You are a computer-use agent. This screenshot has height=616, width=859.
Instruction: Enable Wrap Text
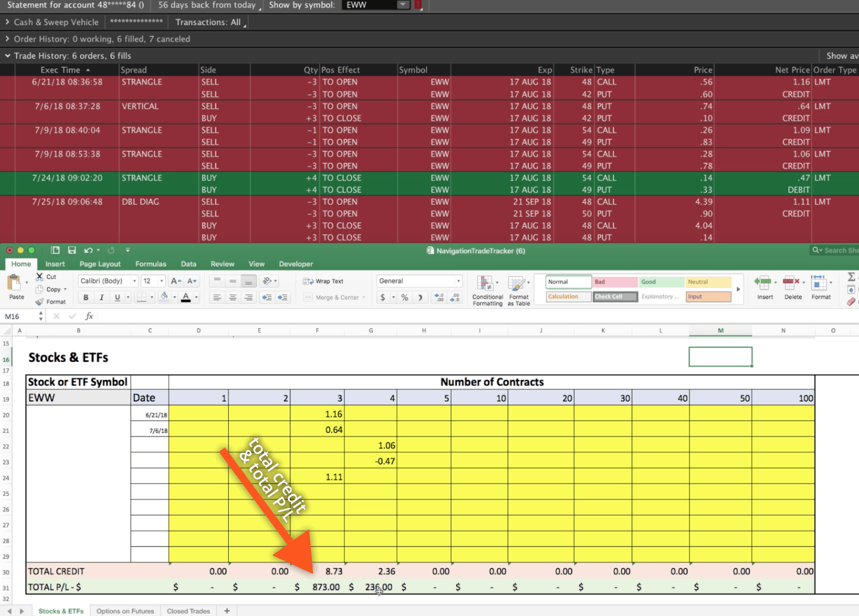point(323,281)
